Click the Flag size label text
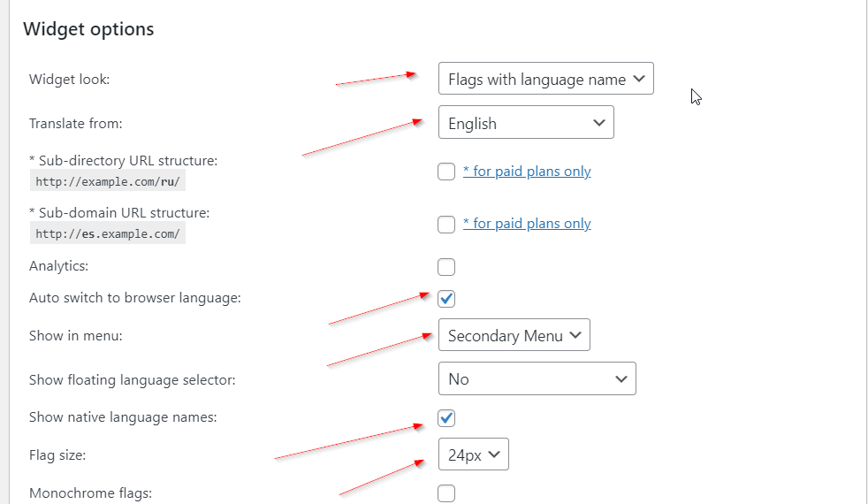868x504 pixels. click(57, 455)
